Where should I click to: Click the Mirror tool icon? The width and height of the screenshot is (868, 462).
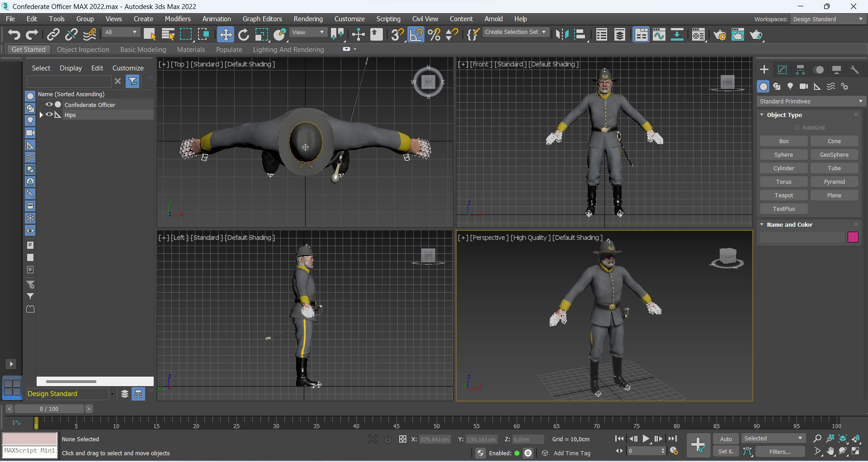pyautogui.click(x=562, y=35)
